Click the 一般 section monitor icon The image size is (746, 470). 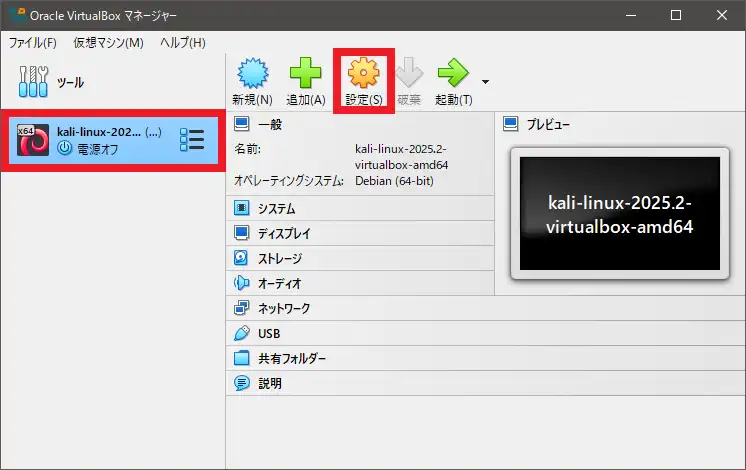click(242, 124)
